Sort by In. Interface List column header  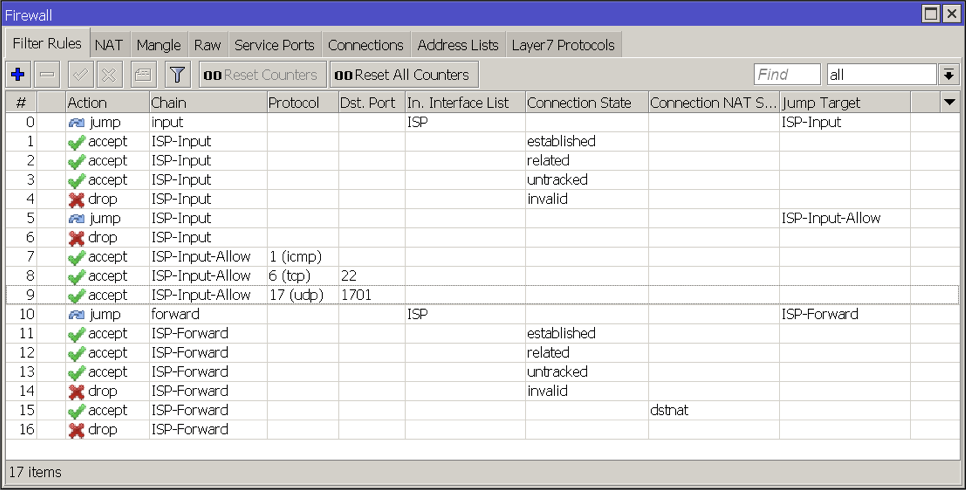[465, 102]
